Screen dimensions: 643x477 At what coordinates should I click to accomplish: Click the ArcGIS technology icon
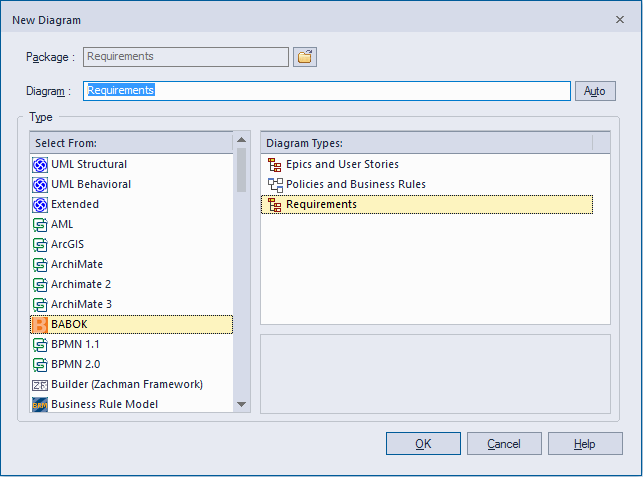coord(40,244)
